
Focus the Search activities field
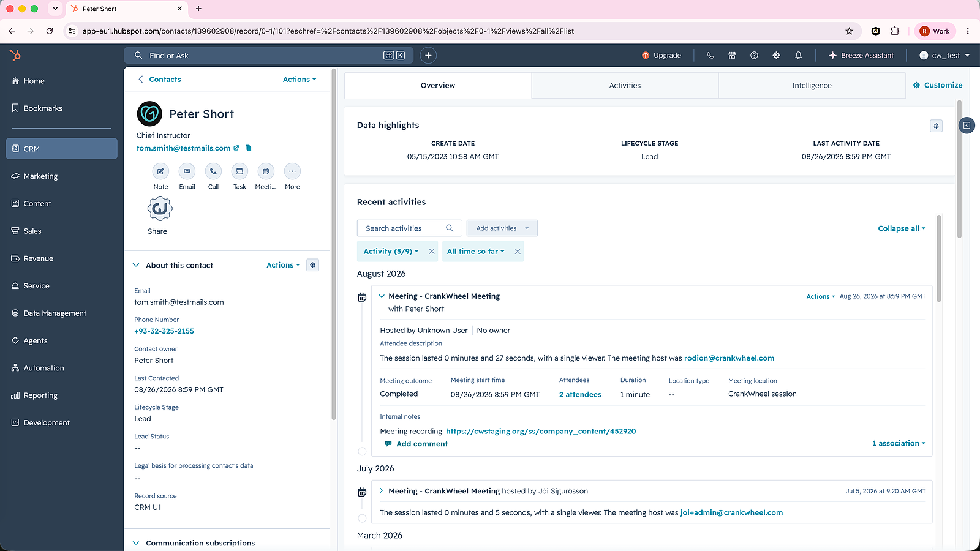[x=409, y=228]
